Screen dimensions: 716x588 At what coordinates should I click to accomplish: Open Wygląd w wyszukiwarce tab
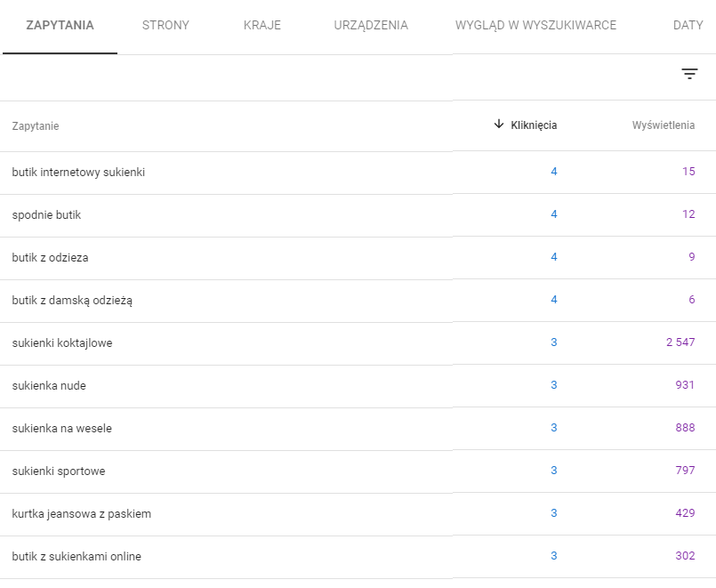tap(535, 26)
